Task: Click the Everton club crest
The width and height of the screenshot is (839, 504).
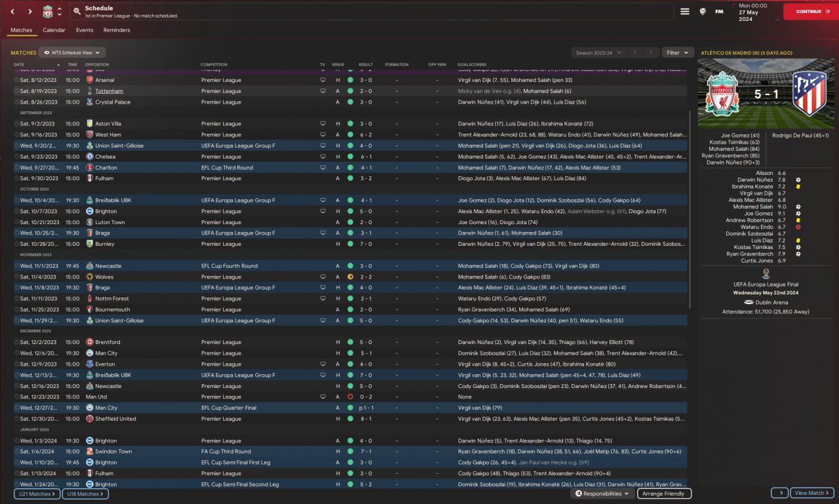Action: click(90, 364)
